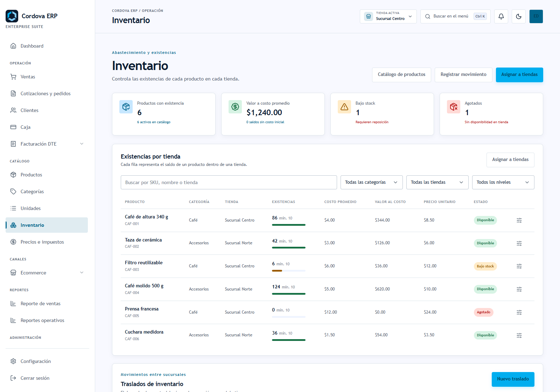
Task: Click the Bajo stock status badge
Action: tap(485, 266)
